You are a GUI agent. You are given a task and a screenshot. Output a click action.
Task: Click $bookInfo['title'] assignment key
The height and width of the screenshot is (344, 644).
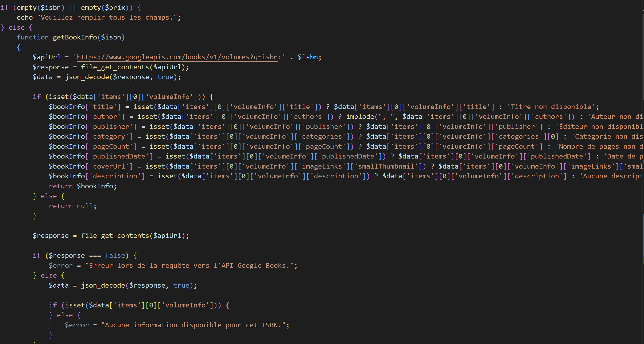coord(85,107)
